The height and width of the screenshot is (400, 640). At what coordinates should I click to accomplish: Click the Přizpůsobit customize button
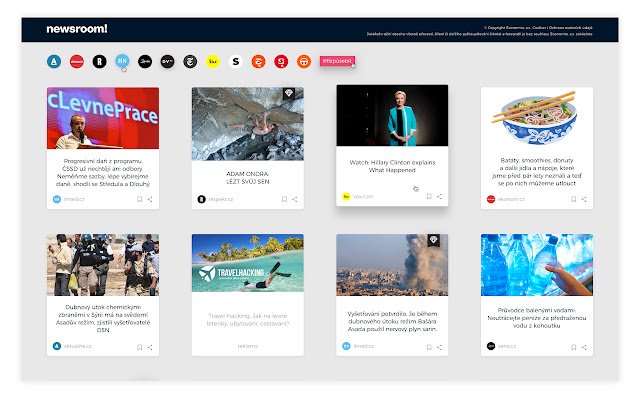pos(337,61)
